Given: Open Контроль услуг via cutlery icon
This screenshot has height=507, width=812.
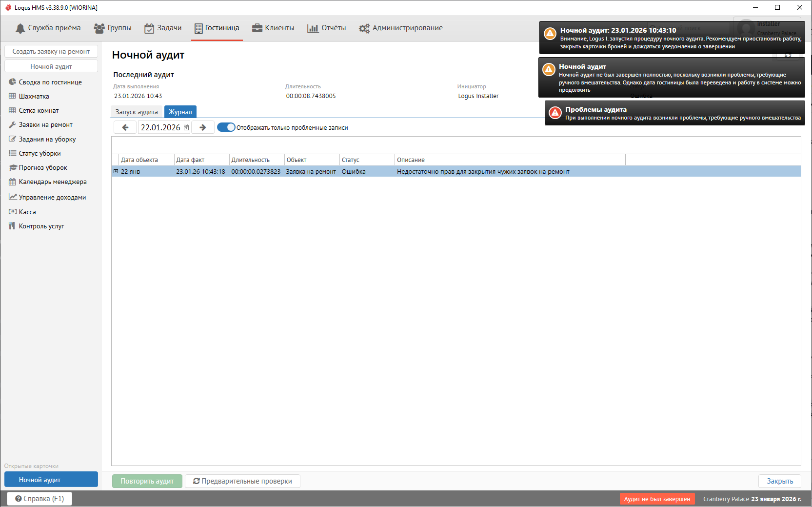Looking at the screenshot, I should tap(12, 226).
